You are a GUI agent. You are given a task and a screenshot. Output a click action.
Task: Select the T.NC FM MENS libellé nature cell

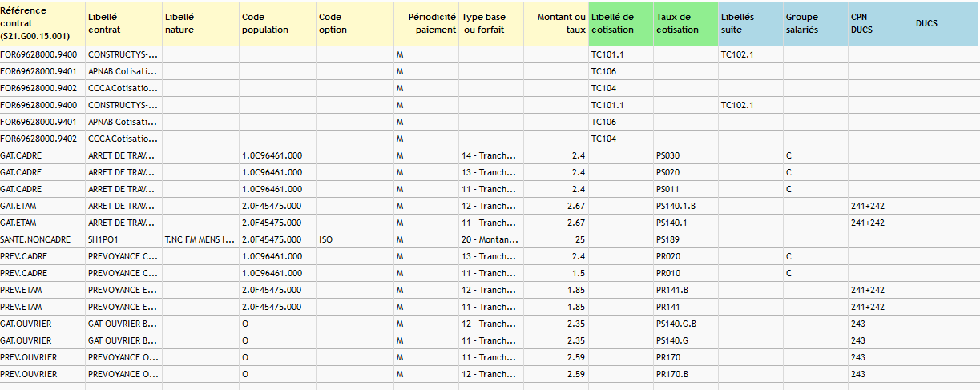pos(200,239)
